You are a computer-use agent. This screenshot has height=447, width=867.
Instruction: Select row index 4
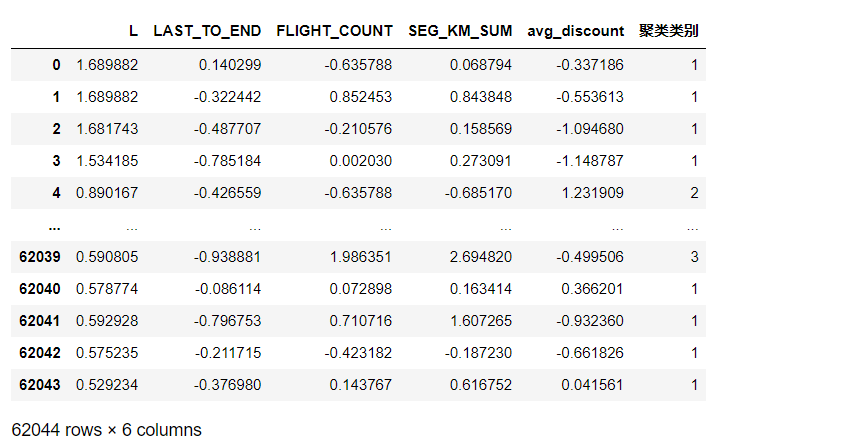click(x=56, y=193)
